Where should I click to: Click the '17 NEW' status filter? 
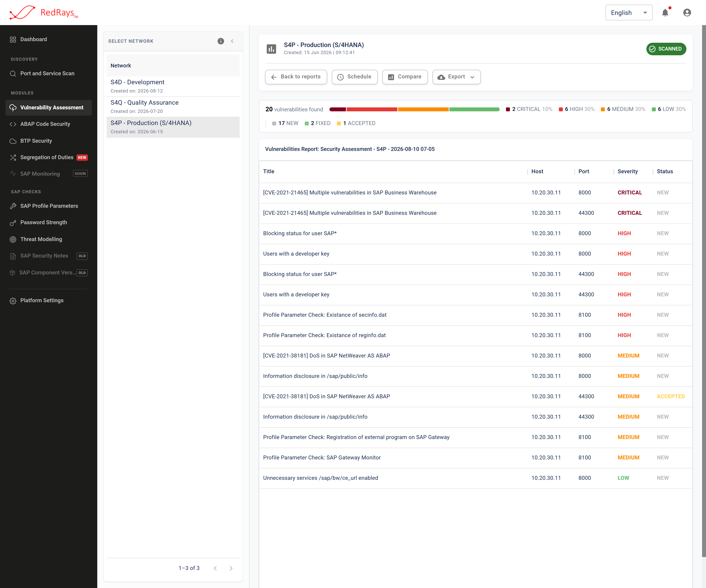285,123
